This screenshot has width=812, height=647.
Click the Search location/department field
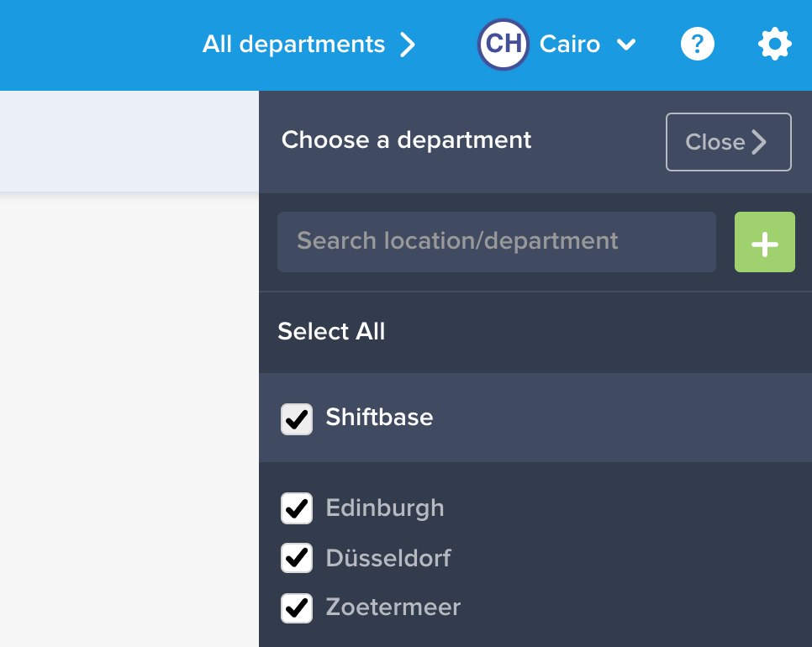coord(496,242)
